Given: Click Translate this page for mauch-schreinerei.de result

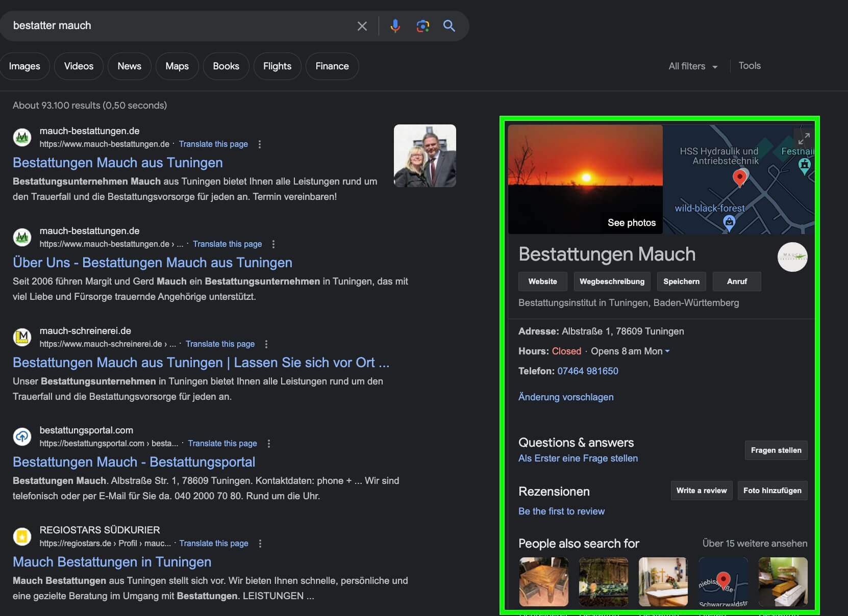Looking at the screenshot, I should 220,344.
